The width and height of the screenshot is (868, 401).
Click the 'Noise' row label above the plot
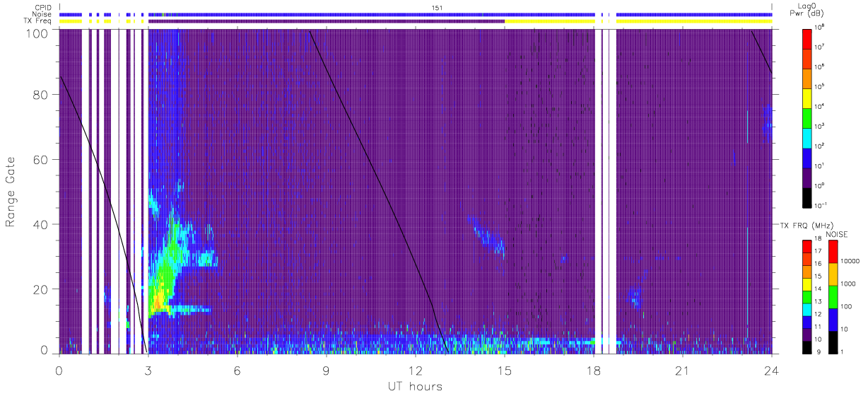coord(43,14)
